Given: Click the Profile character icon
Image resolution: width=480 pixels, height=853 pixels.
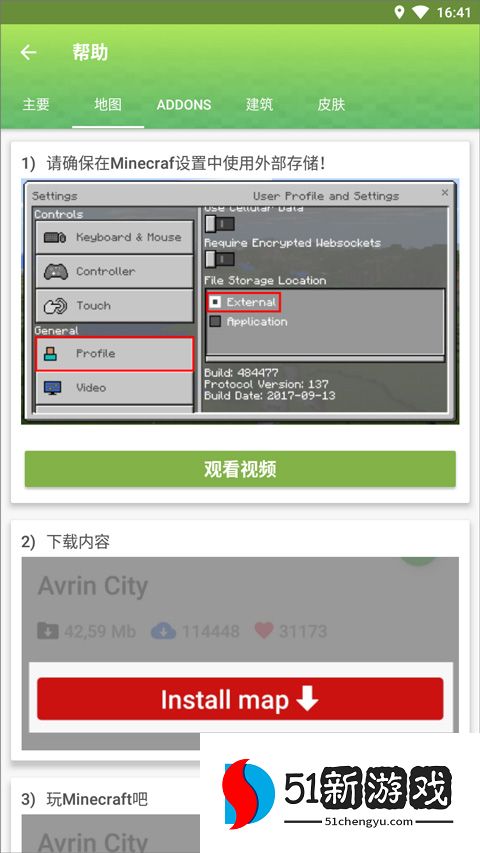Looking at the screenshot, I should (50, 354).
